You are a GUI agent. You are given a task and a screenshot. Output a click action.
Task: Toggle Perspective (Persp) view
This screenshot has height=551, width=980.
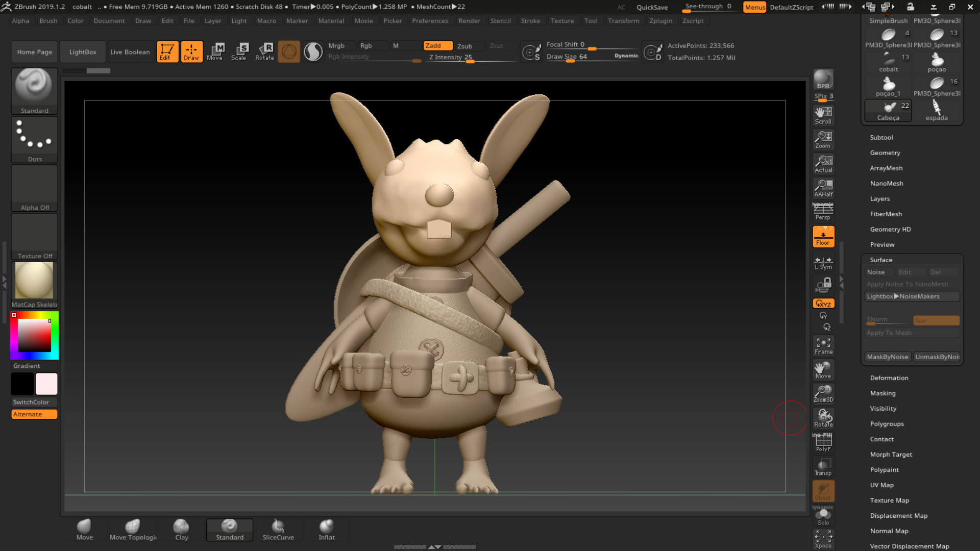pos(823,212)
